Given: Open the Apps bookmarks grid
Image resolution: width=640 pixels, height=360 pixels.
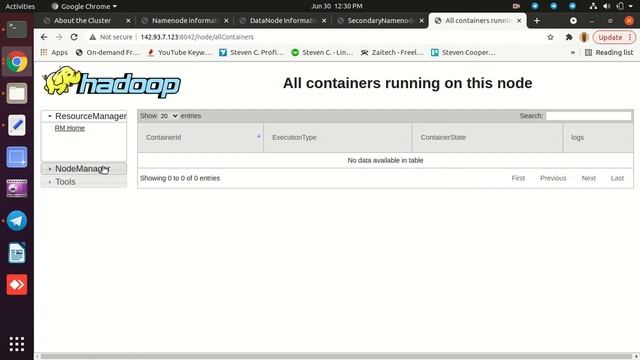Looking at the screenshot, I should 54,52.
